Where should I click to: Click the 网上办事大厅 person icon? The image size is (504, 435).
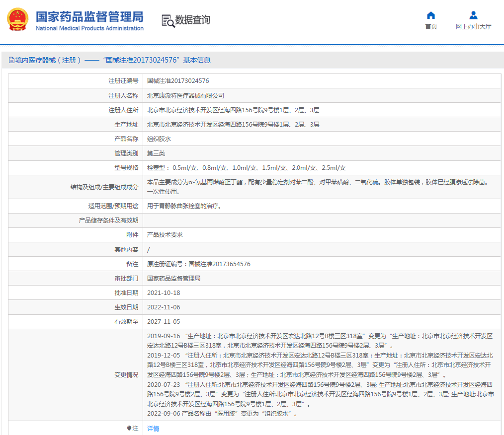click(x=473, y=15)
